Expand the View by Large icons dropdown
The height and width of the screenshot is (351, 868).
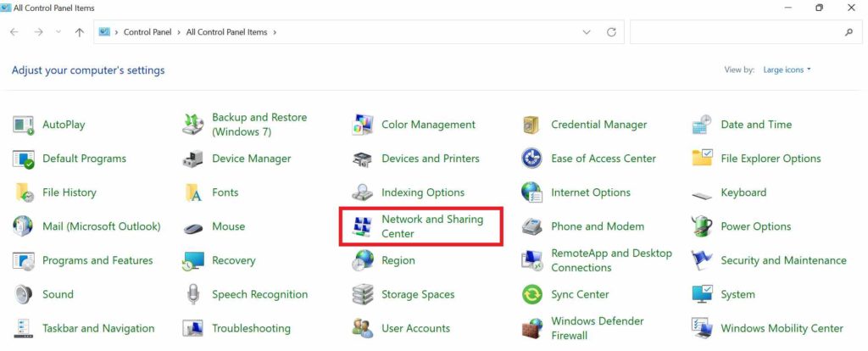pyautogui.click(x=787, y=70)
